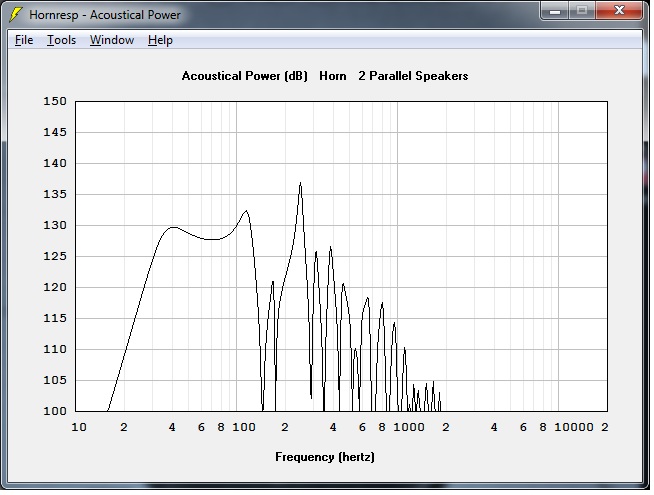Click the 110 y-axis value
The height and width of the screenshot is (495, 654).
(x=55, y=349)
